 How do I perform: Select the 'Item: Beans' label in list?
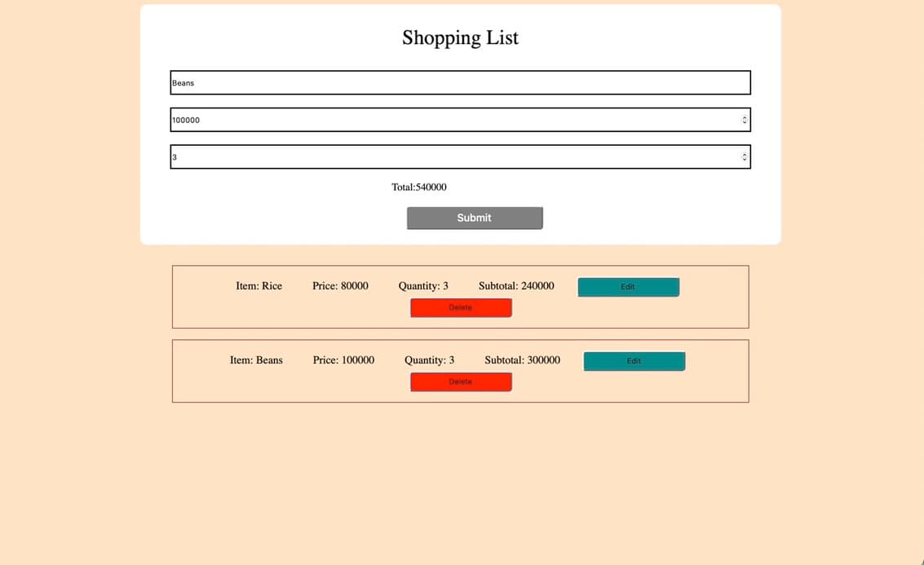click(x=256, y=360)
